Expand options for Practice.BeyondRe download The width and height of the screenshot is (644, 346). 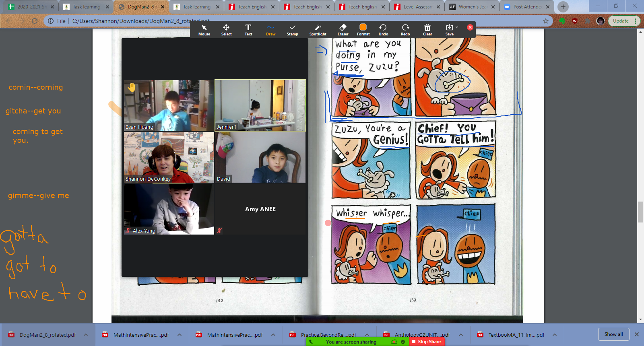[x=367, y=335]
